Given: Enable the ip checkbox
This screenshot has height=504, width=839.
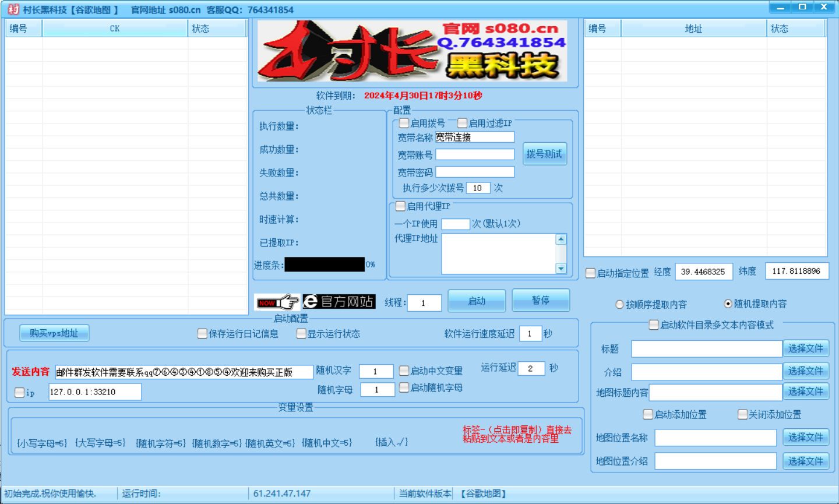Looking at the screenshot, I should tap(19, 392).
